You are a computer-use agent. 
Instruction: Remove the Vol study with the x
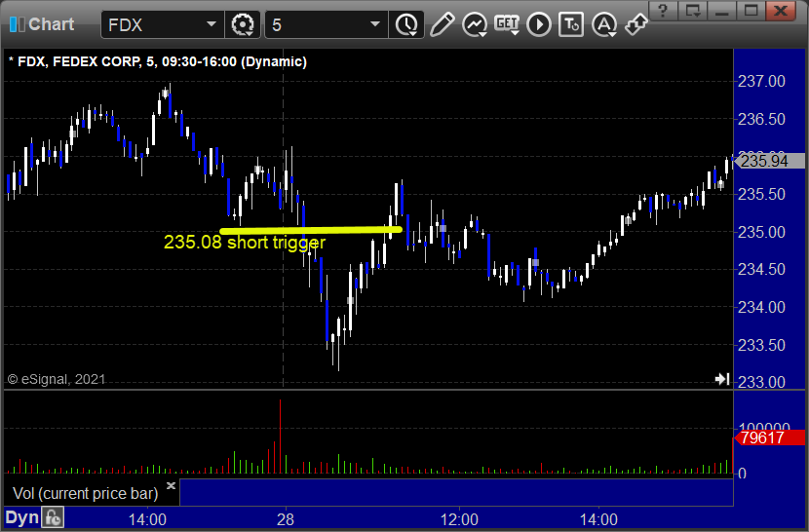pos(171,485)
